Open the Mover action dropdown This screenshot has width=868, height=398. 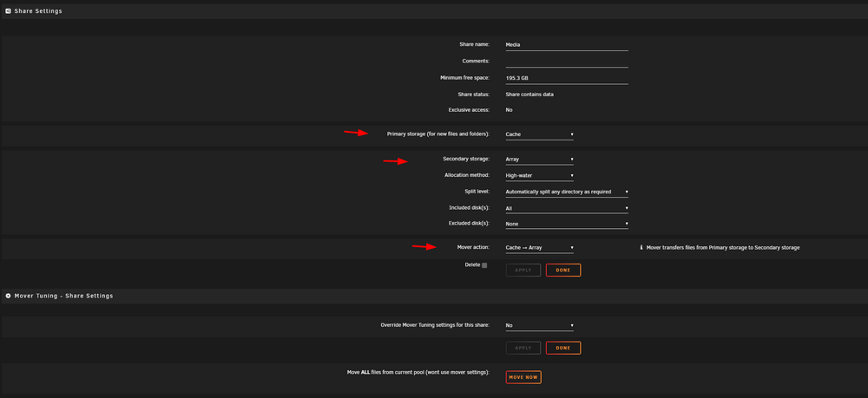coord(539,248)
